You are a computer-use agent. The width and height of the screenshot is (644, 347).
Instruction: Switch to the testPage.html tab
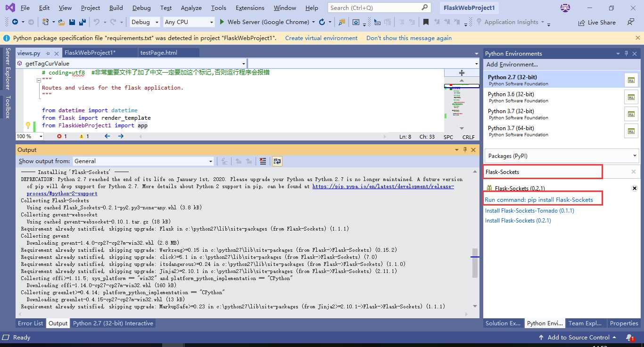[x=159, y=52]
